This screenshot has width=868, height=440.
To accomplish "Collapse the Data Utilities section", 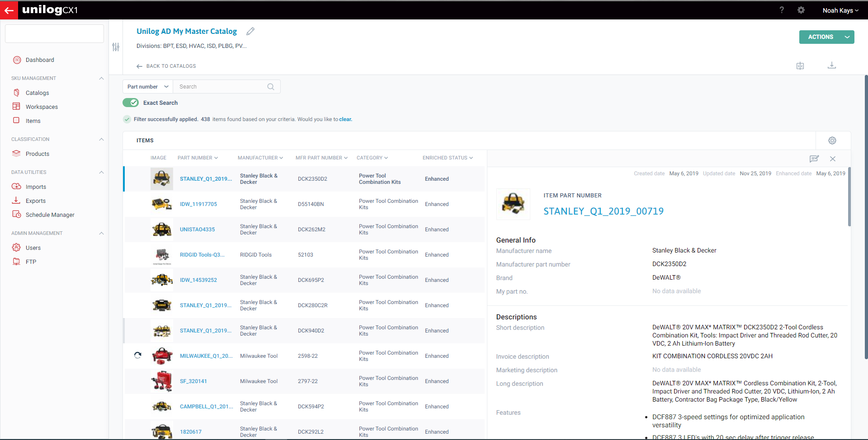I will (x=101, y=172).
